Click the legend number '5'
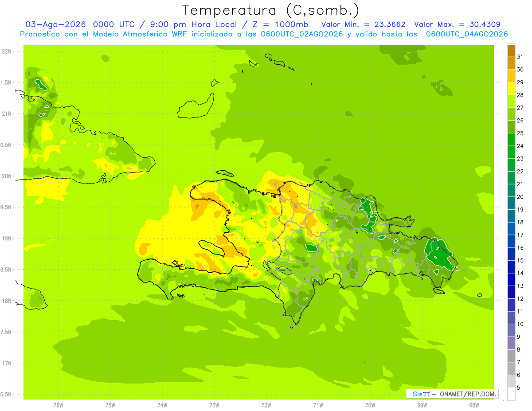Viewport: 532px width, 411px height. tap(519, 388)
